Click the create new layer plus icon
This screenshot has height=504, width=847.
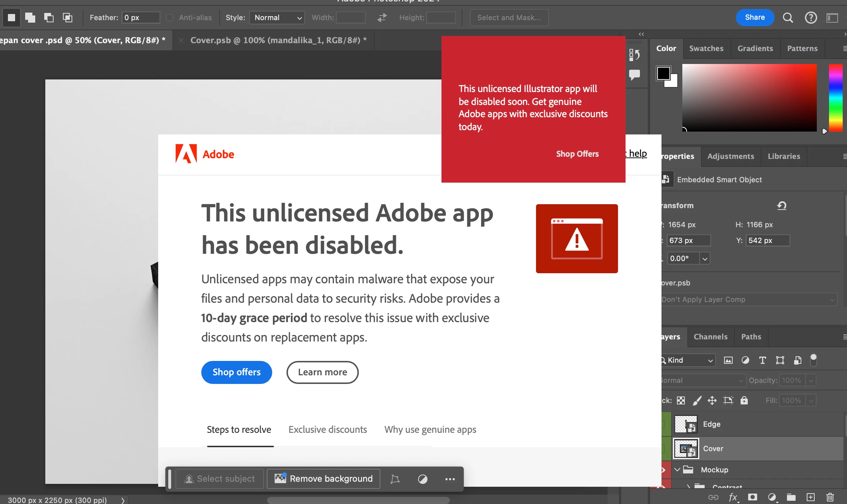(x=811, y=497)
